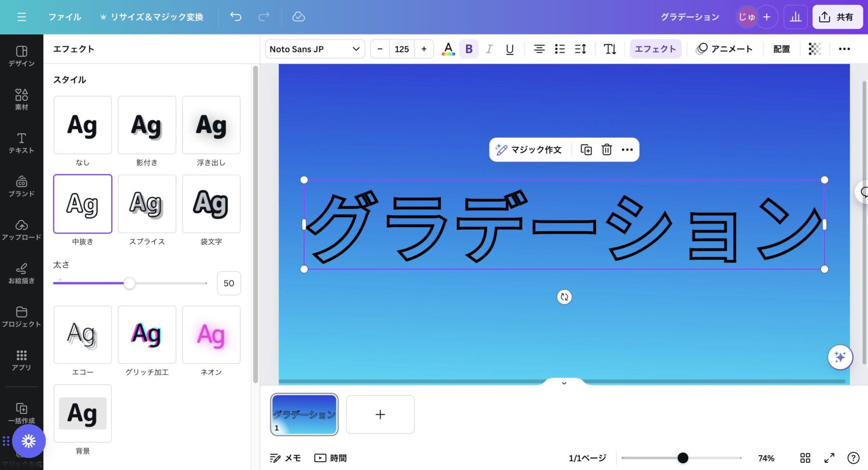Enter fullscreen presentation mode
868x470 pixels.
click(x=829, y=458)
